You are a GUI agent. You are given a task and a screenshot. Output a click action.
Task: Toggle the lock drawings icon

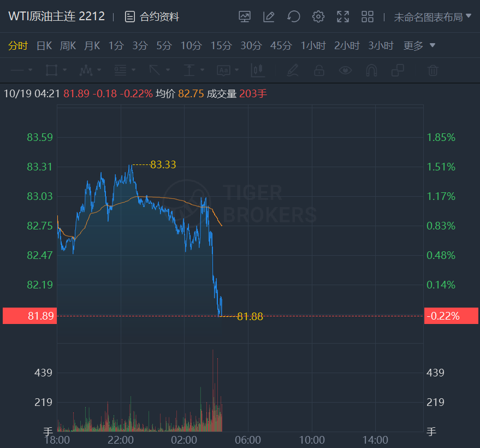click(x=319, y=70)
